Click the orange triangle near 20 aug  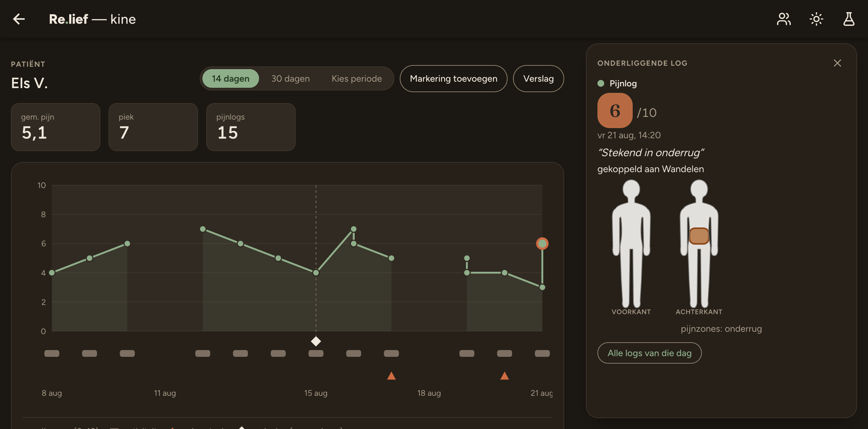505,376
